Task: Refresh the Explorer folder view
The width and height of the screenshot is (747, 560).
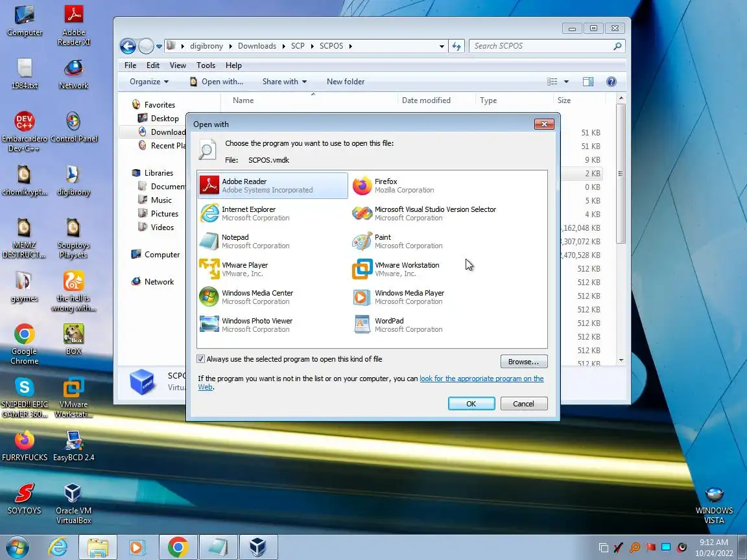Action: tap(456, 46)
